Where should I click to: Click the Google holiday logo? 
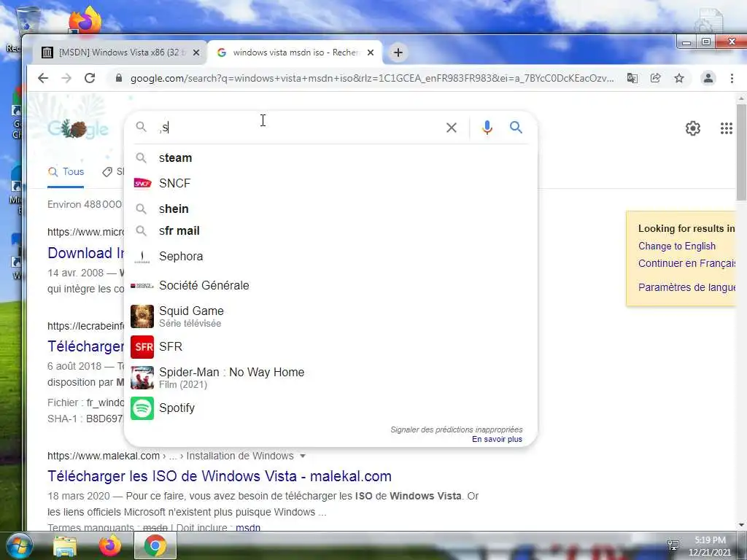pos(78,128)
